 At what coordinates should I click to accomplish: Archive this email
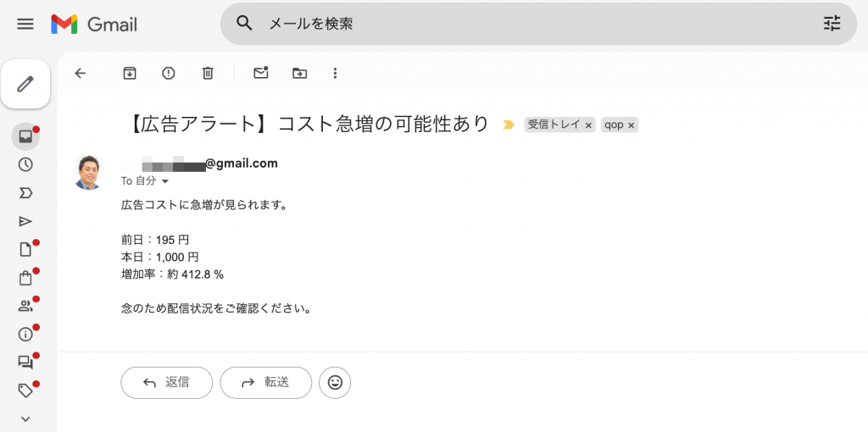pyautogui.click(x=130, y=74)
